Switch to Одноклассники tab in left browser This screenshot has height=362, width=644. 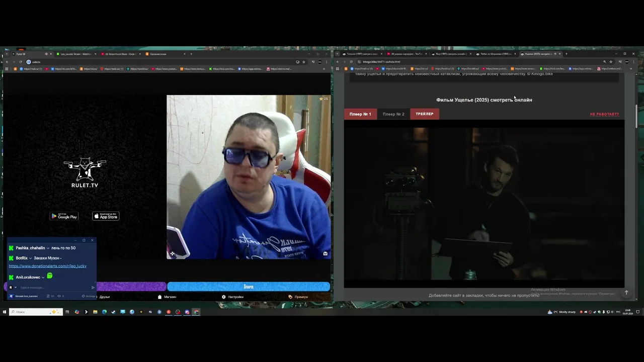click(165, 54)
